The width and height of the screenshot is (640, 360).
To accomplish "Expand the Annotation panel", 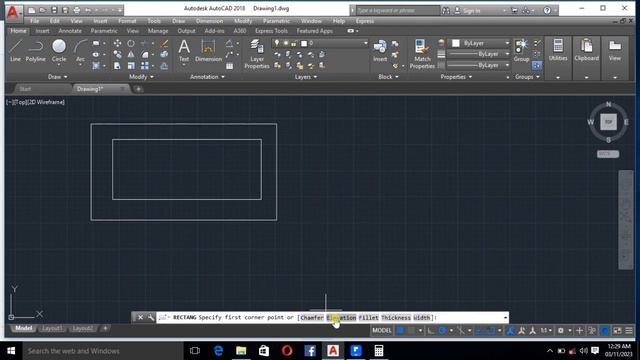I will 207,77.
